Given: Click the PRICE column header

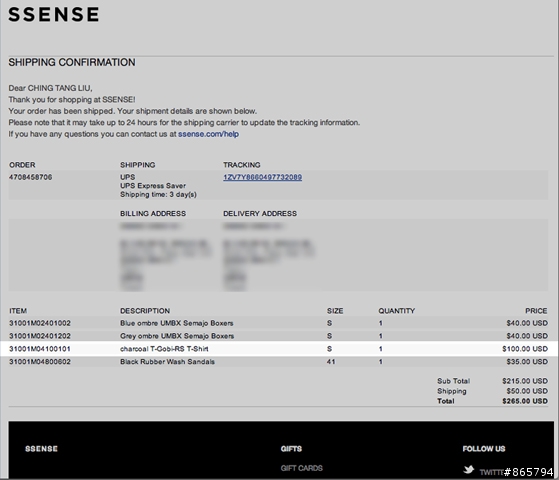Looking at the screenshot, I should (536, 311).
